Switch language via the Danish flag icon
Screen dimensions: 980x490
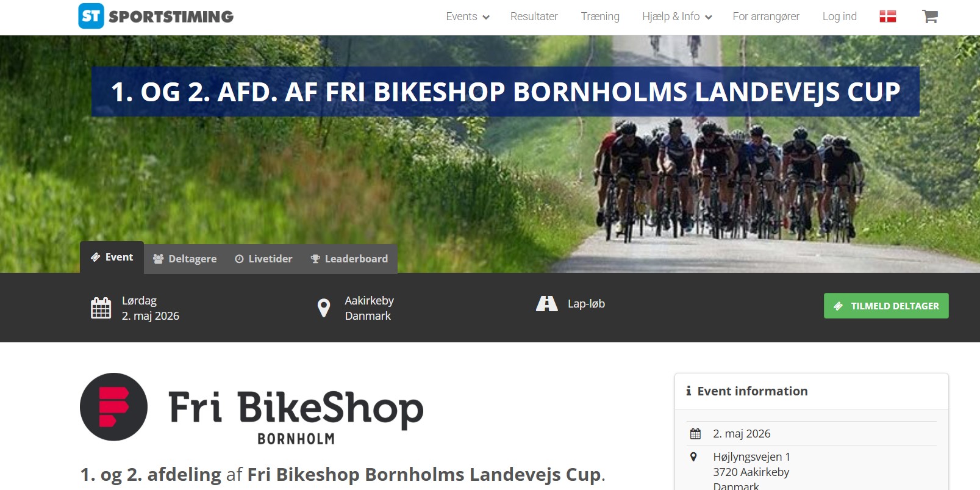pos(887,16)
